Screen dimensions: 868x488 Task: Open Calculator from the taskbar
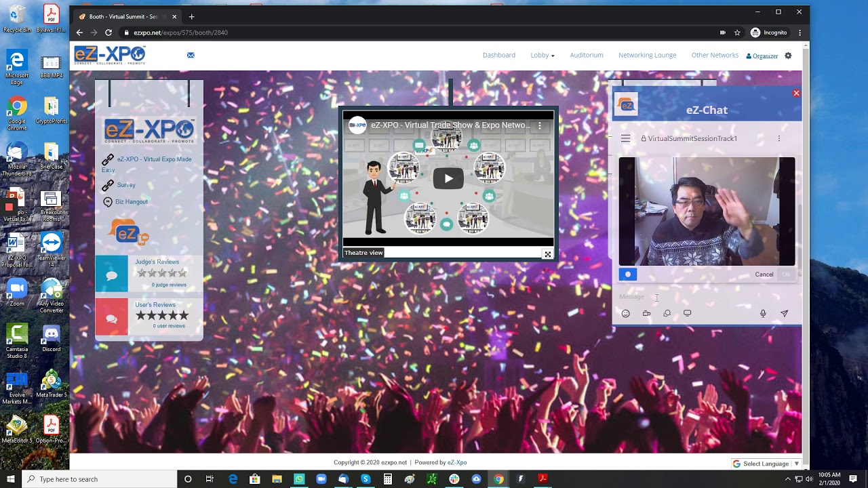pyautogui.click(x=387, y=479)
